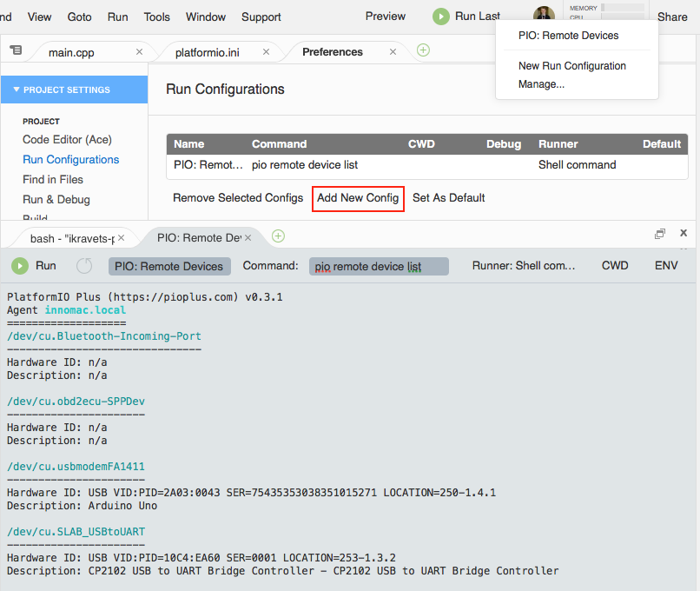
Task: Click the CWD column header
Action: coord(421,144)
